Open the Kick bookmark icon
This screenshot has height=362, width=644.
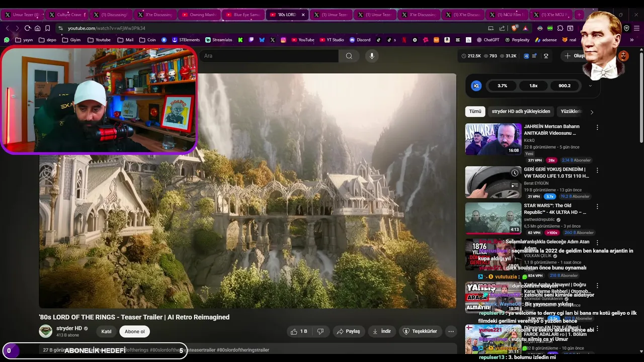[x=240, y=40]
